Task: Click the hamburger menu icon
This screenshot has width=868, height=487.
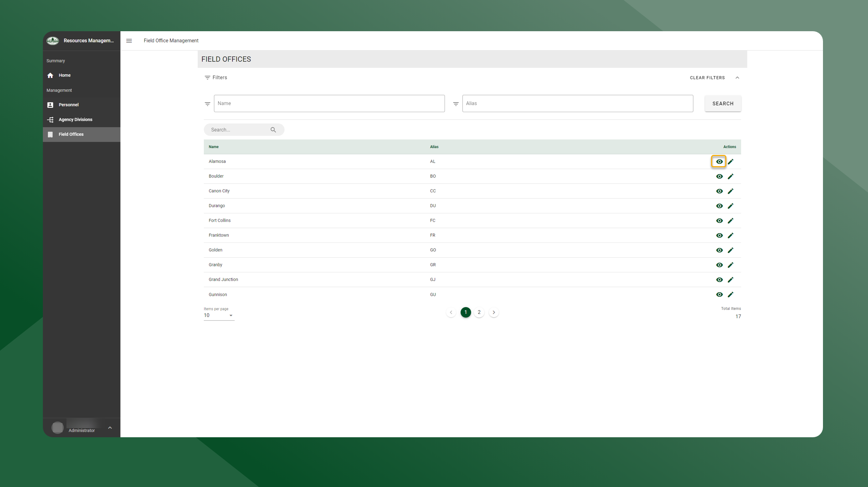Action: coord(129,41)
